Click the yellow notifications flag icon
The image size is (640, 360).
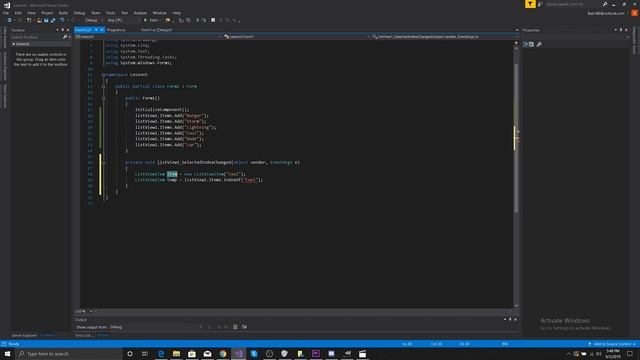[530, 4]
